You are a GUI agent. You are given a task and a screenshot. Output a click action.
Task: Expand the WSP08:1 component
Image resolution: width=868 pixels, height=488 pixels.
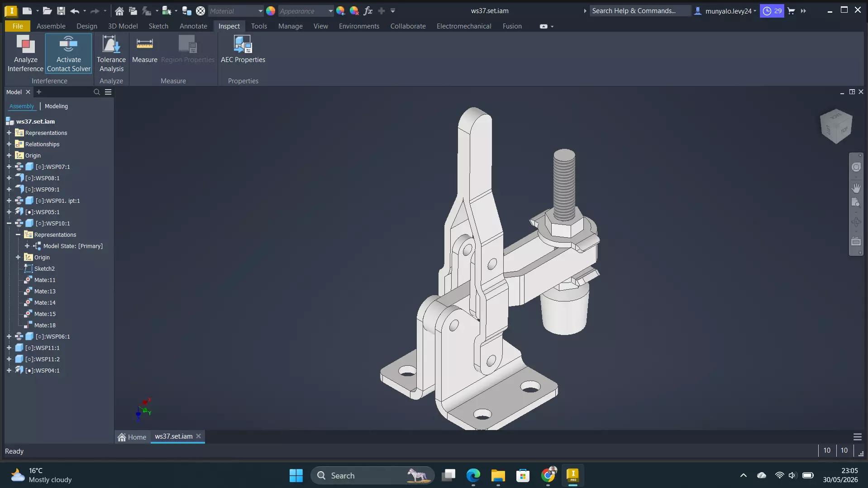point(9,178)
